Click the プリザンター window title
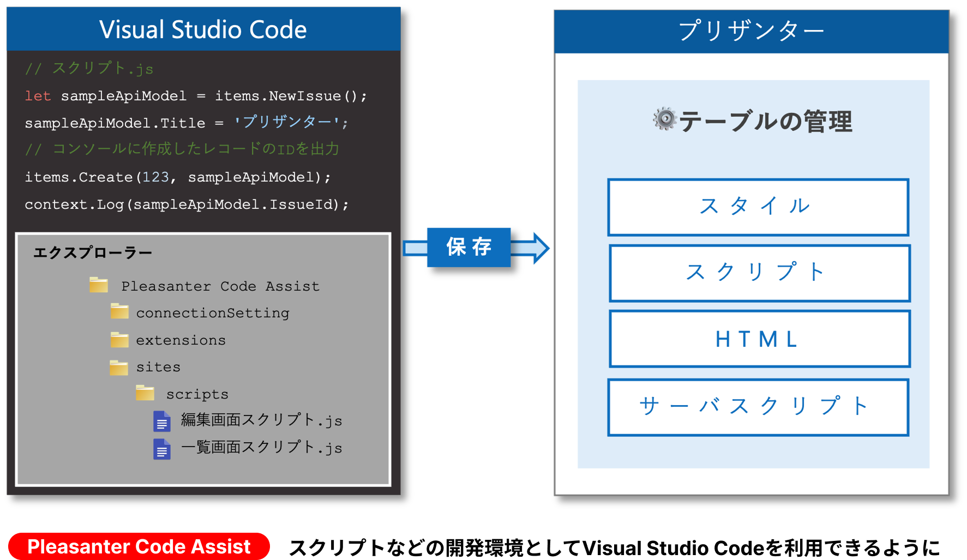This screenshot has height=560, width=967. 751,31
